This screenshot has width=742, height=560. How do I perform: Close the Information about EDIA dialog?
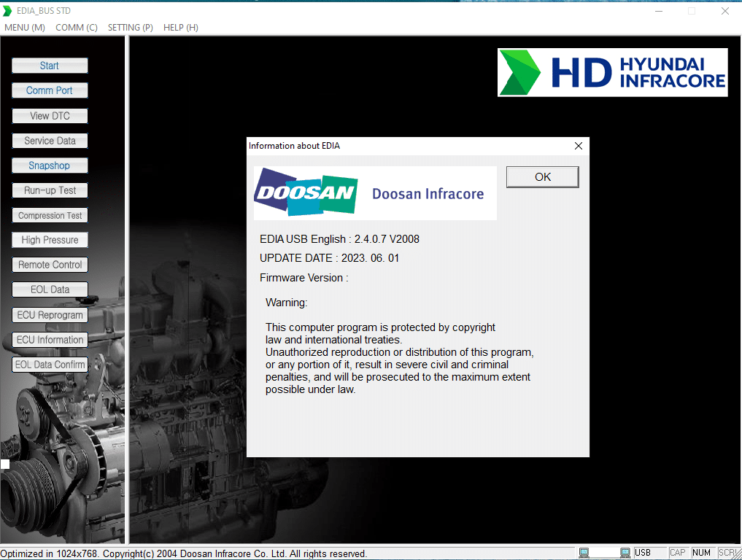[579, 146]
